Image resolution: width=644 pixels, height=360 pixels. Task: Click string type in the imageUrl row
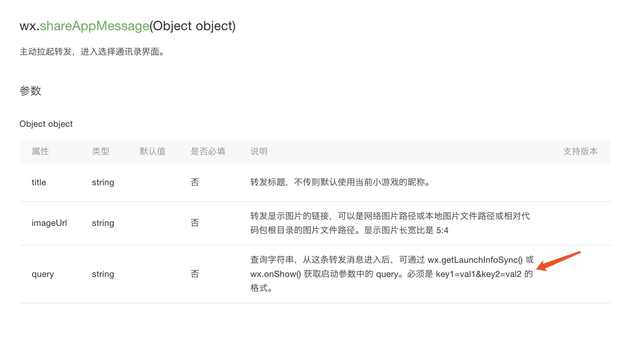103,223
